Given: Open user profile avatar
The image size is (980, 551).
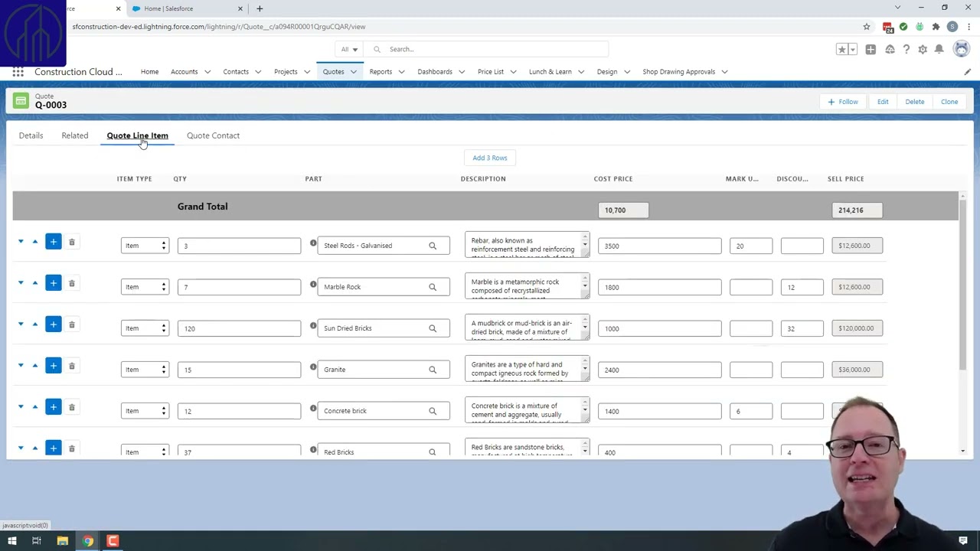Looking at the screenshot, I should (x=962, y=49).
